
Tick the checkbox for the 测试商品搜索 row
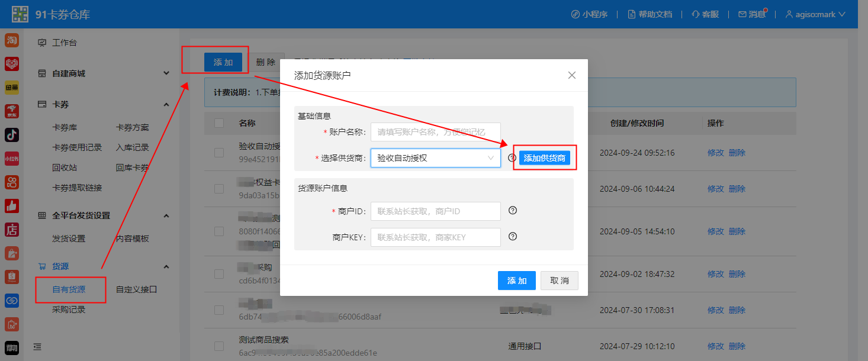pos(219,346)
